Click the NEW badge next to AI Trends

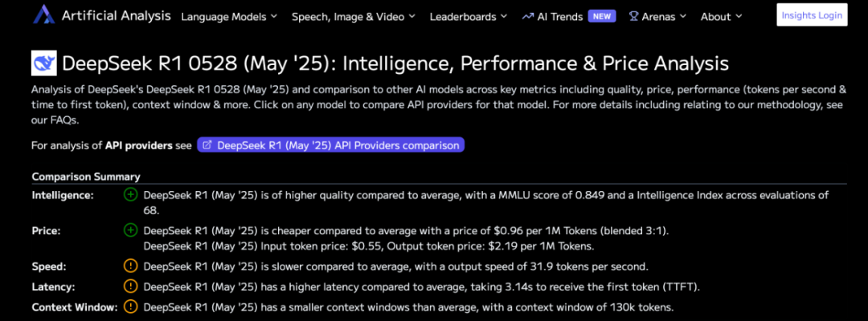602,16
